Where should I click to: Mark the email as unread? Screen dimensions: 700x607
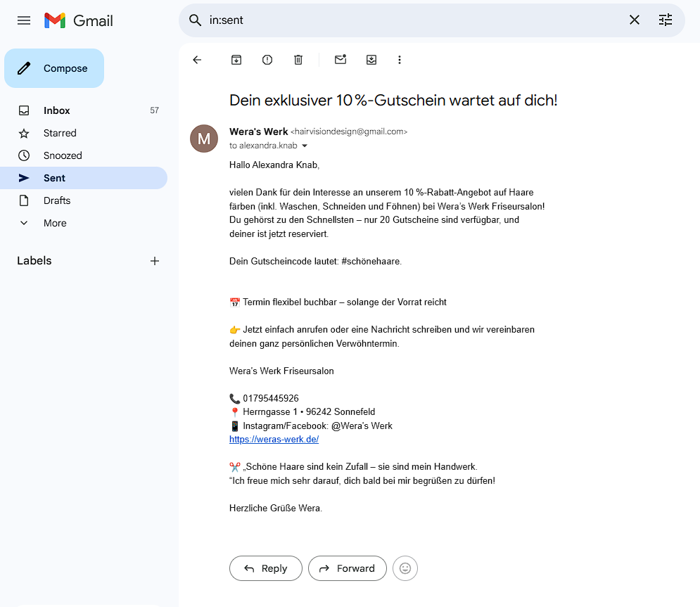click(x=341, y=60)
